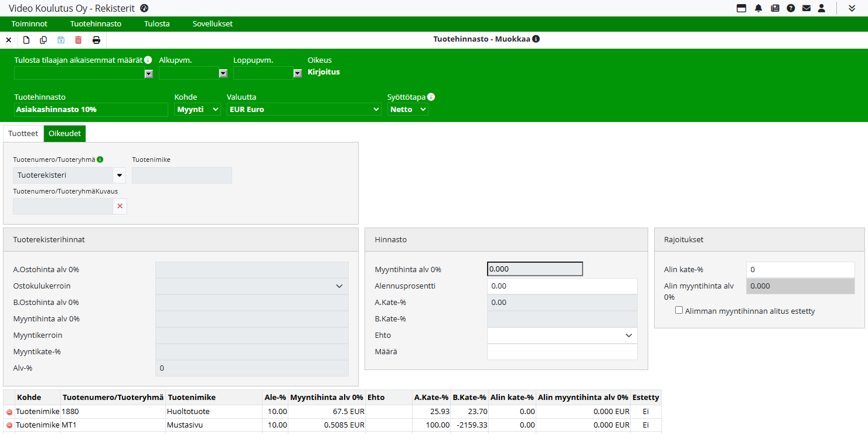The image size is (868, 434).
Task: Click the Alennusprosentti input field
Action: point(561,286)
